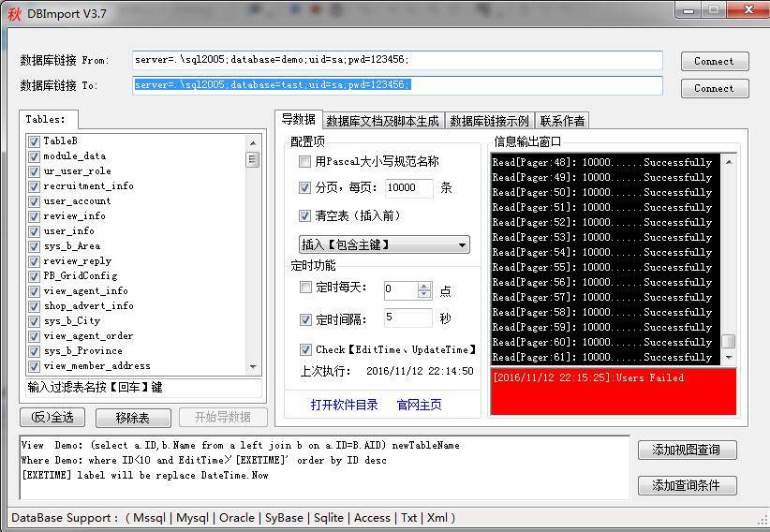
Task: Enable 用Pascal大小写规范名称 option
Action: tap(304, 161)
